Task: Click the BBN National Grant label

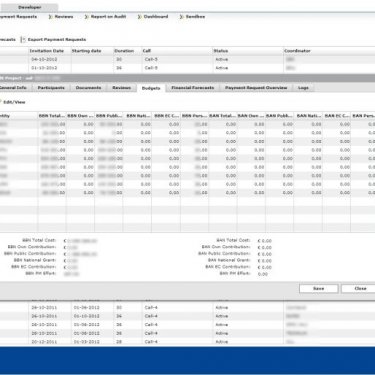Action: pos(35,260)
